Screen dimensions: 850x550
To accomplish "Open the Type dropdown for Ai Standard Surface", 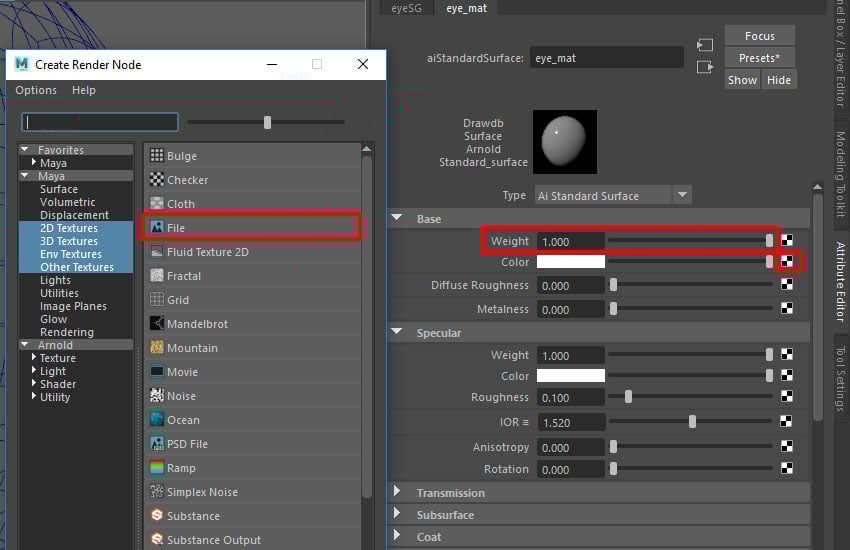I will (x=682, y=195).
